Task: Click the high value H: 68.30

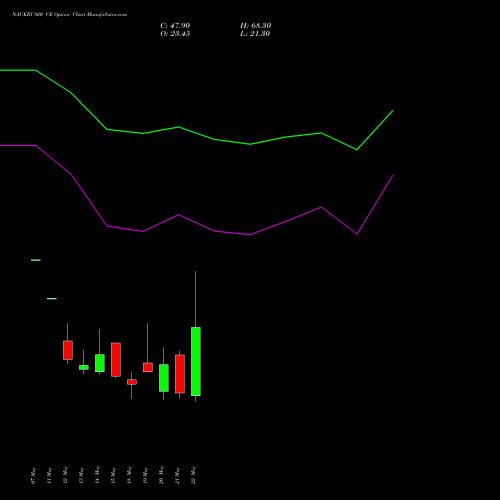Action: click(x=255, y=26)
